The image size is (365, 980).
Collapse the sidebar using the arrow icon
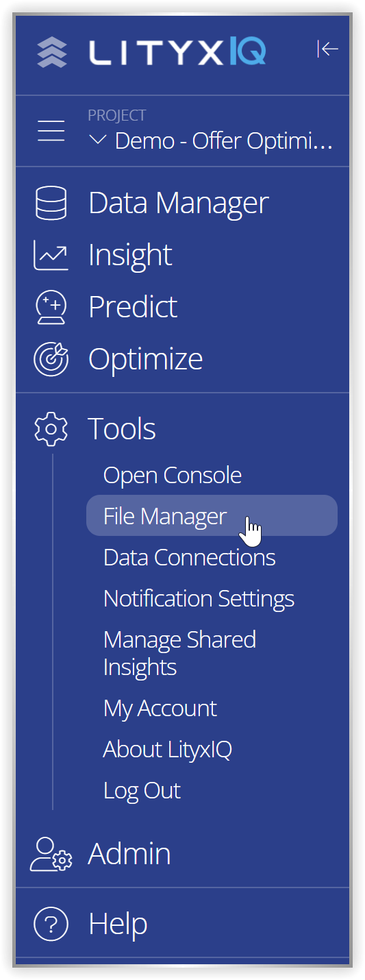[328, 49]
